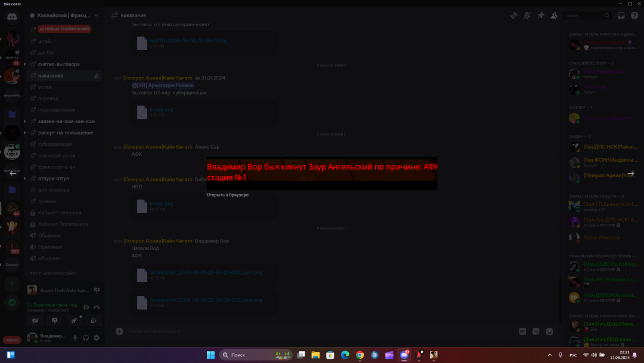644x363 pixels.
Task: Open user settings gear icon
Action: [x=97, y=338]
